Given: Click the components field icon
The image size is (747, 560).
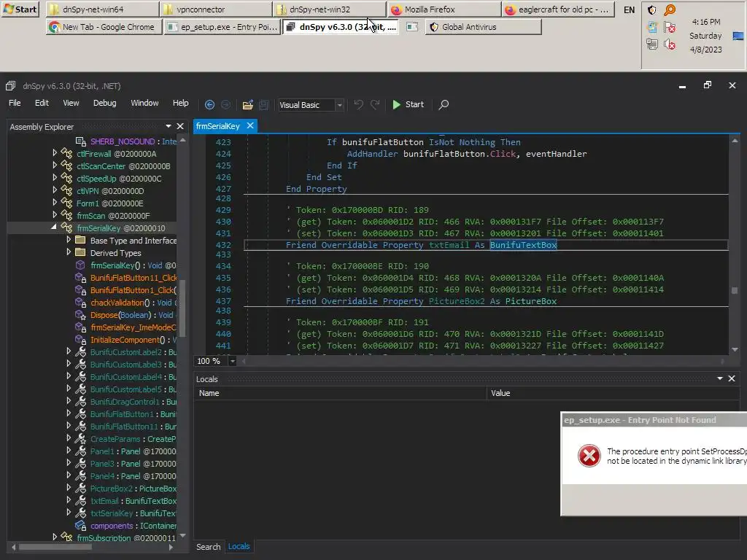Looking at the screenshot, I should point(80,525).
